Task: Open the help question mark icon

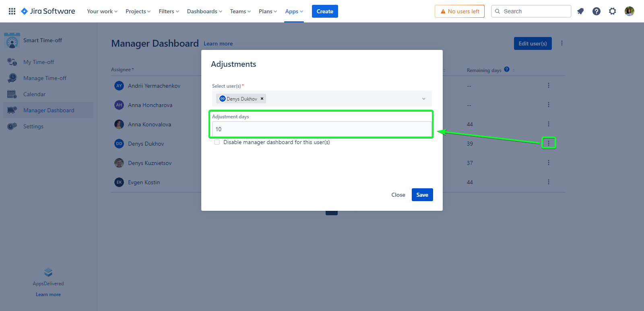Action: (597, 11)
